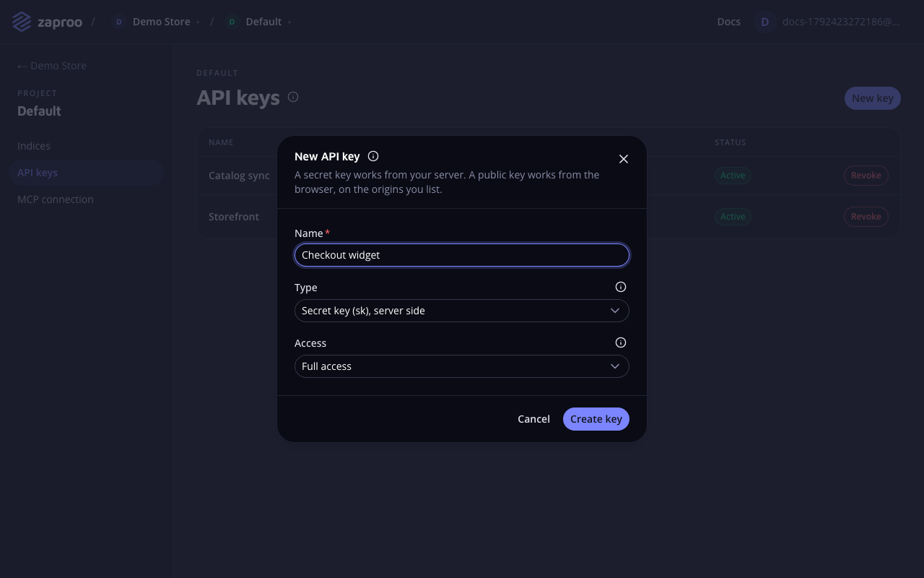Revoke the Storefront key

866,217
